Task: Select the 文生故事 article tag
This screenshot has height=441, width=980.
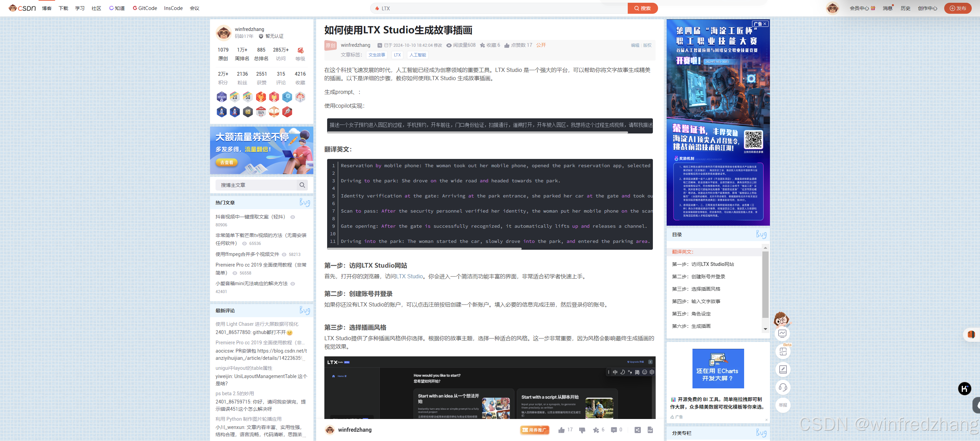Action: [x=377, y=55]
